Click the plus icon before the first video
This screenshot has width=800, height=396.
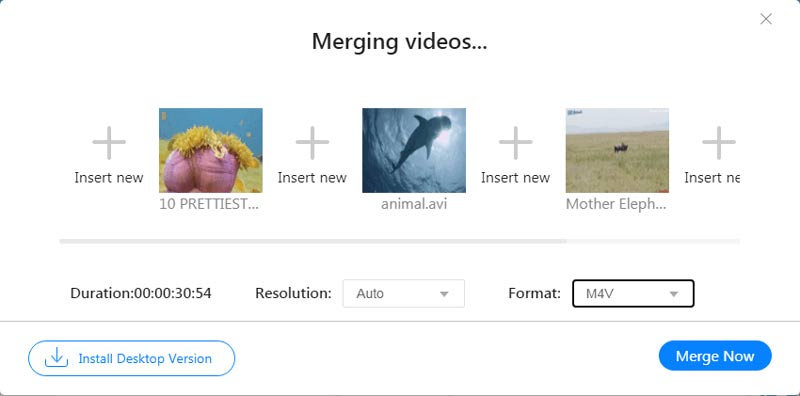[109, 143]
